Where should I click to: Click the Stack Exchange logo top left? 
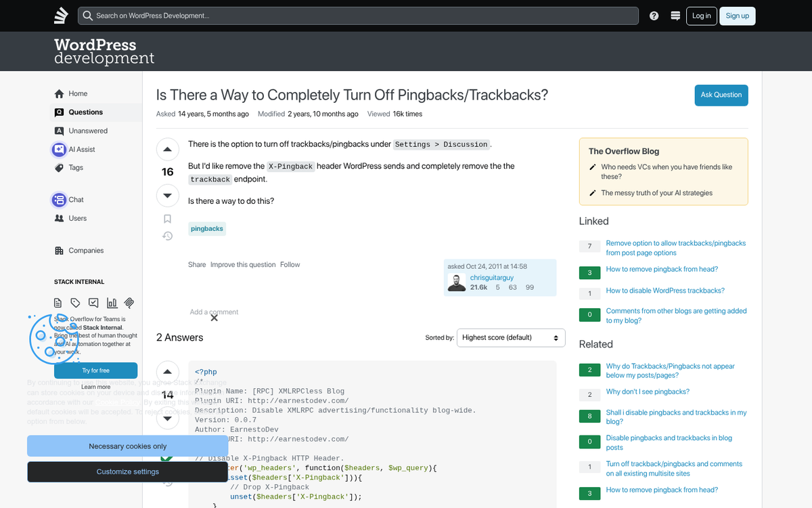pos(60,15)
